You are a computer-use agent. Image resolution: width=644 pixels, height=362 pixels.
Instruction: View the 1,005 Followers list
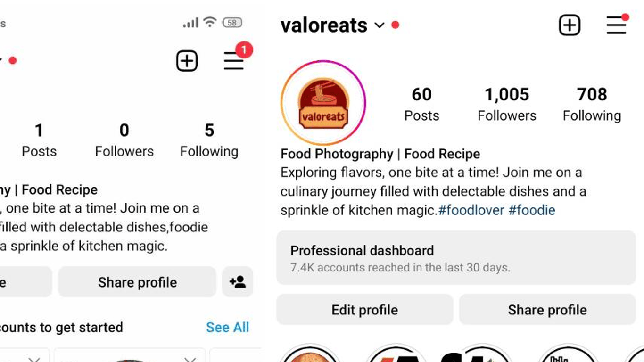(x=507, y=104)
